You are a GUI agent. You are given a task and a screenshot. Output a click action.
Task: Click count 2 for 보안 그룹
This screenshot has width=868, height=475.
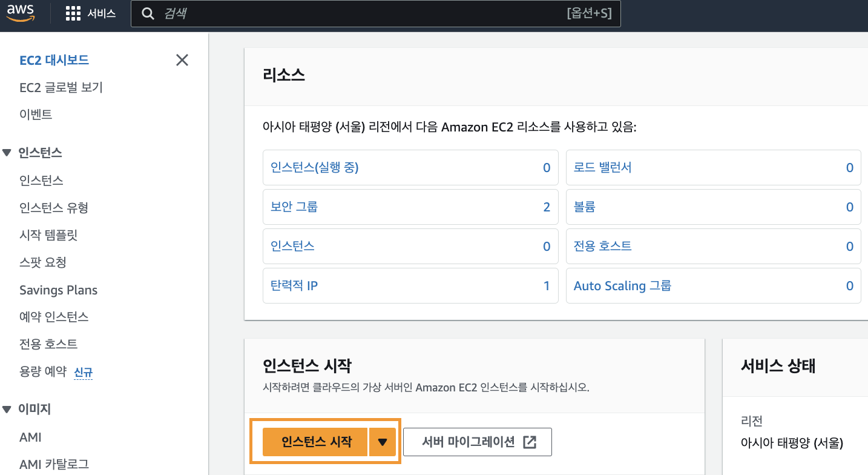(547, 207)
